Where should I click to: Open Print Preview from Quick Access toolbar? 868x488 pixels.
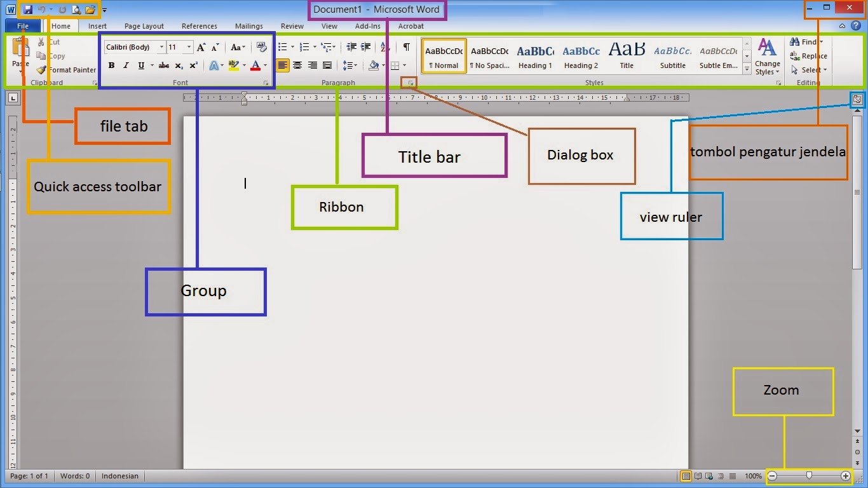pos(76,10)
